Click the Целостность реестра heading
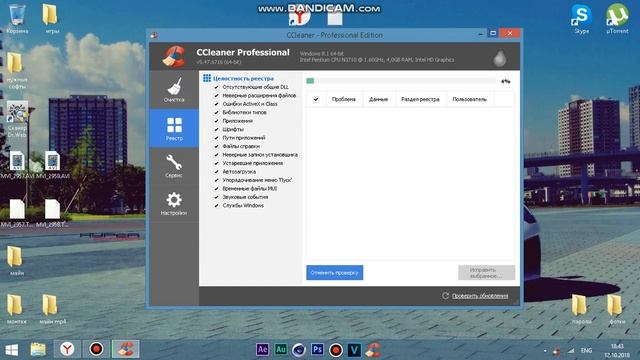Viewport: 640px width, 360px height. (243, 78)
